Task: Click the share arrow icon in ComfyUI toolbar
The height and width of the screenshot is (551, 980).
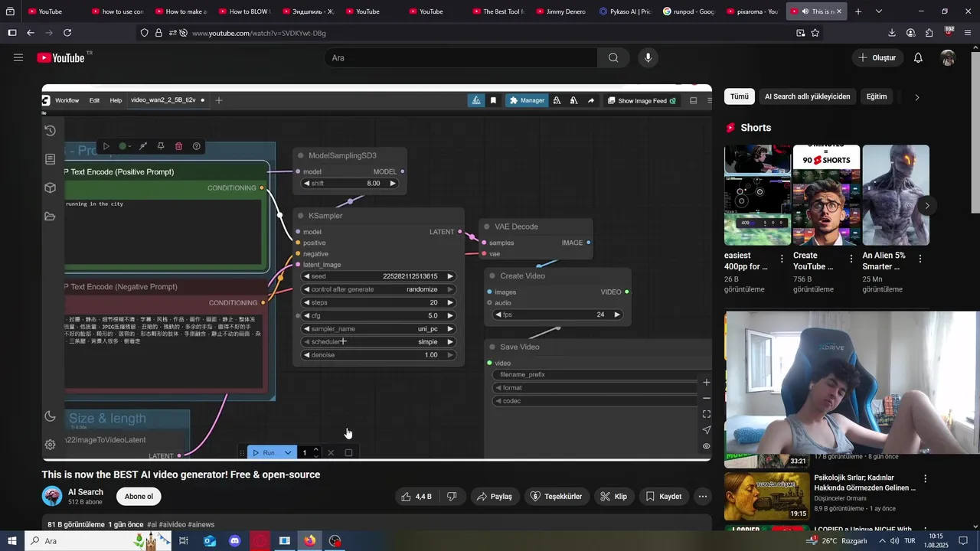Action: [x=591, y=100]
